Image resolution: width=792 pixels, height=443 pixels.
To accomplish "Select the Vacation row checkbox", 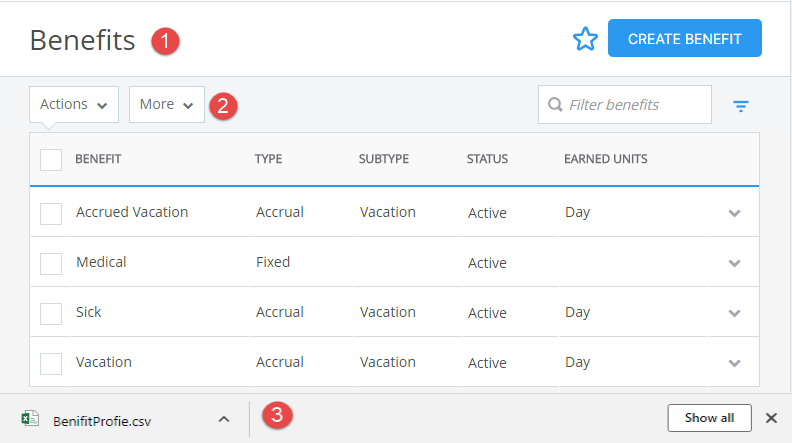I will click(x=51, y=364).
